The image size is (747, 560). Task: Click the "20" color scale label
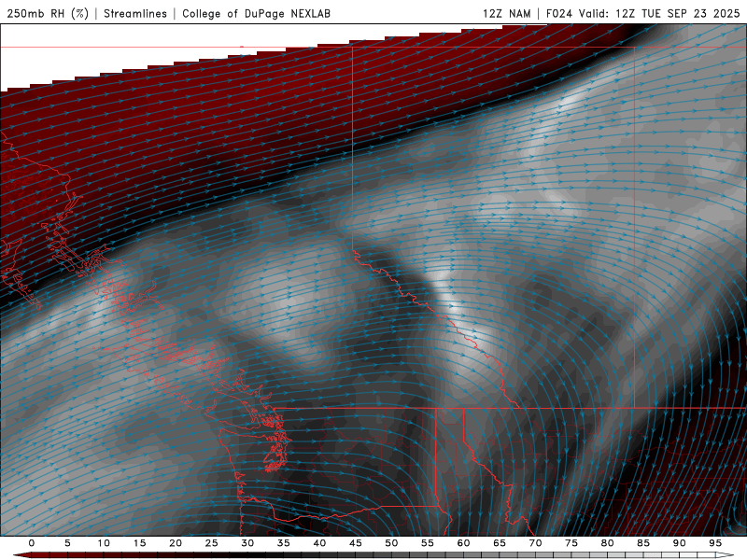(176, 543)
